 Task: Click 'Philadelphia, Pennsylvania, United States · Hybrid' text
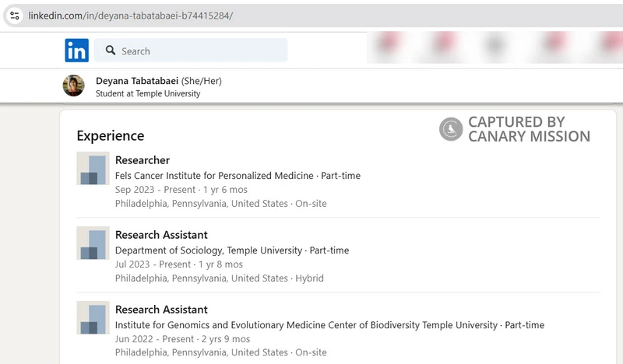pyautogui.click(x=220, y=278)
